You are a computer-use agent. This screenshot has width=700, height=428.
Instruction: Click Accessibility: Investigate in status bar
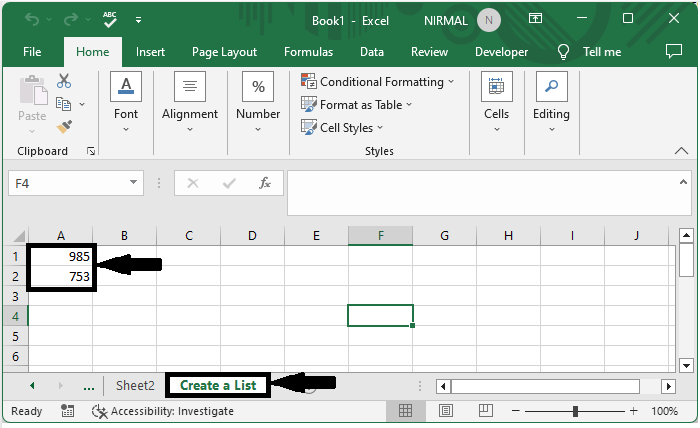162,411
